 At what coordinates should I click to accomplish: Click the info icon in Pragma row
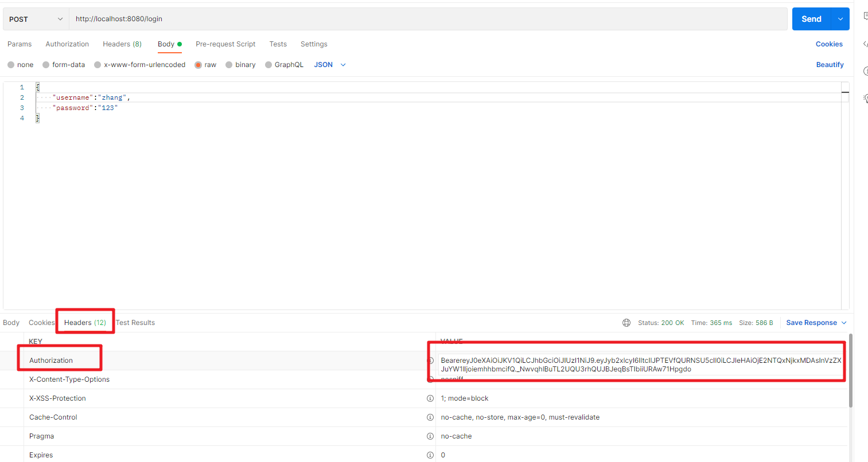click(430, 436)
